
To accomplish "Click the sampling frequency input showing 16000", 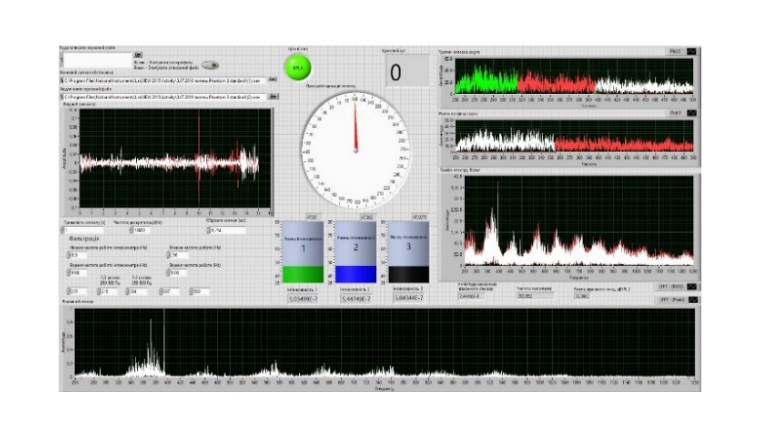I will 142,230.
